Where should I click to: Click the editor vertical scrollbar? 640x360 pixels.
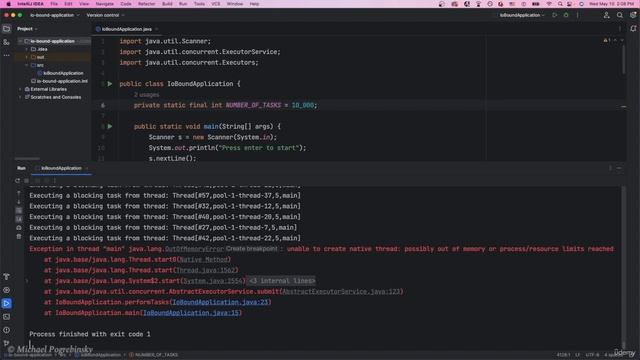click(x=623, y=59)
